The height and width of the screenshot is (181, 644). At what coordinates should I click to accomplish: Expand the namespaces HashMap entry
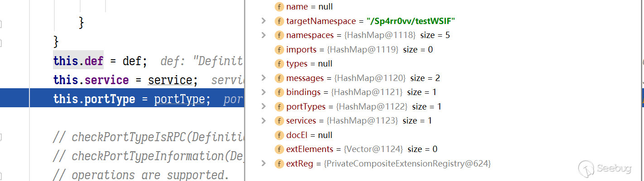(264, 35)
